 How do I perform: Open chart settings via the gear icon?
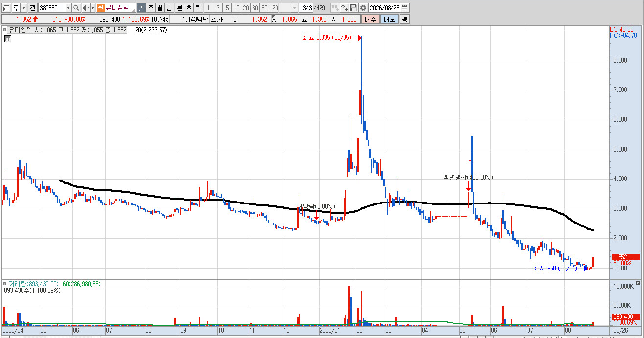pos(363,8)
